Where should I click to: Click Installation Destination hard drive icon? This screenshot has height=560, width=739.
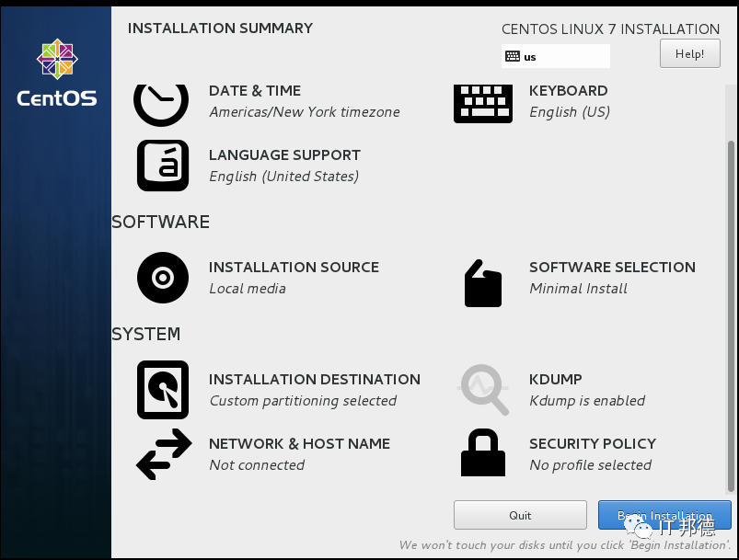(163, 390)
